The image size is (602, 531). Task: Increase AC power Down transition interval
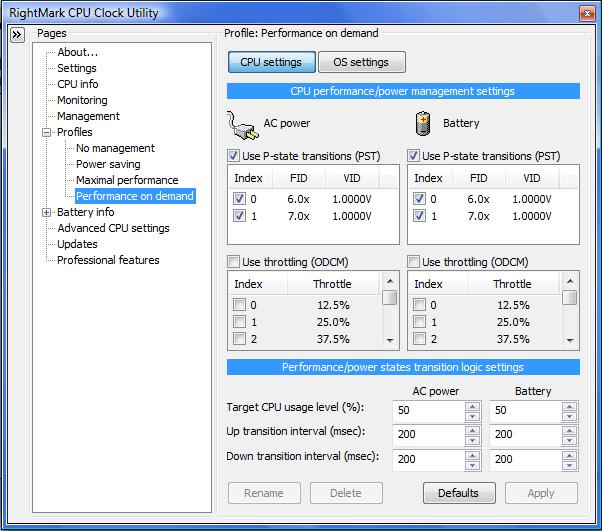coord(472,455)
